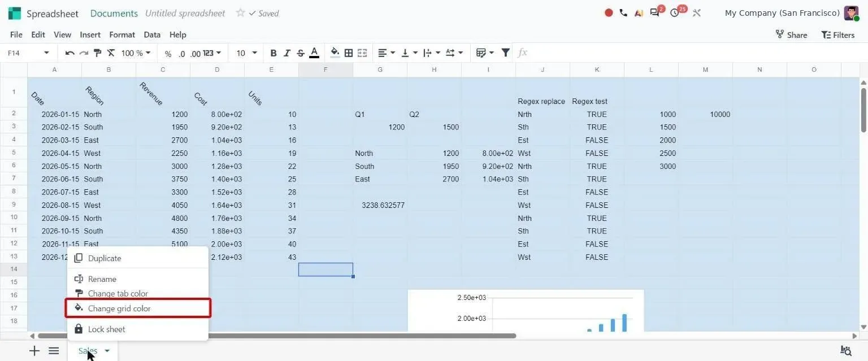Select the bar chart below the data
The width and height of the screenshot is (868, 361).
[x=526, y=311]
